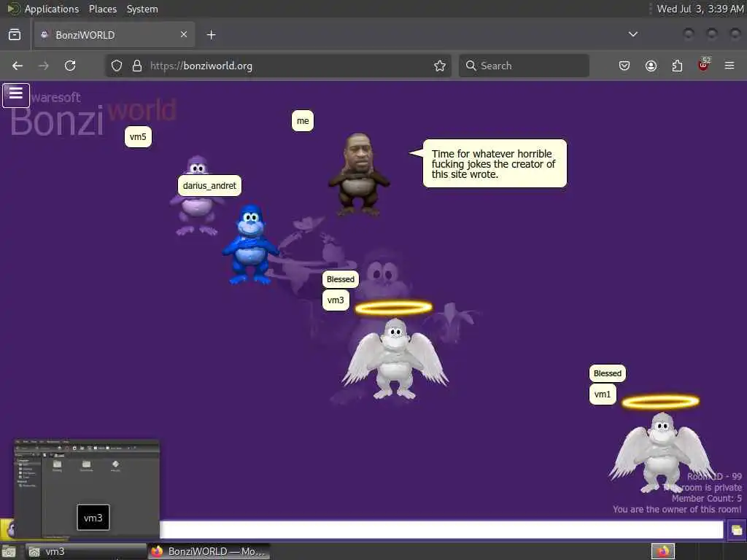This screenshot has height=560, width=747.
Task: Open the Extensions puzzle icon
Action: [677, 66]
